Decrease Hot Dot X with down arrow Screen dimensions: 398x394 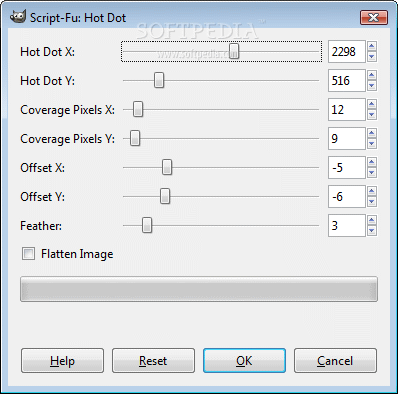point(372,57)
